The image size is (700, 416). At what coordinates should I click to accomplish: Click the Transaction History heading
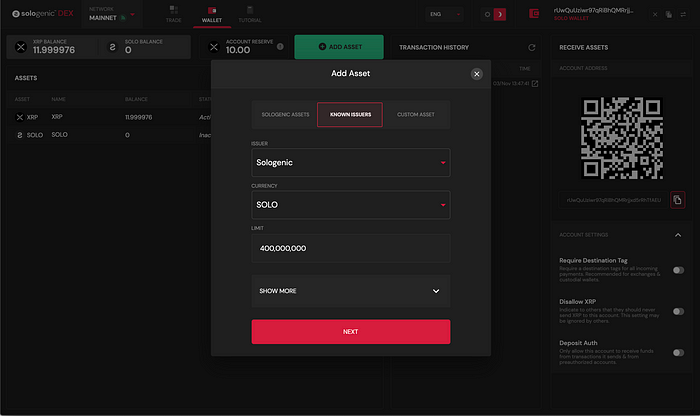[434, 47]
